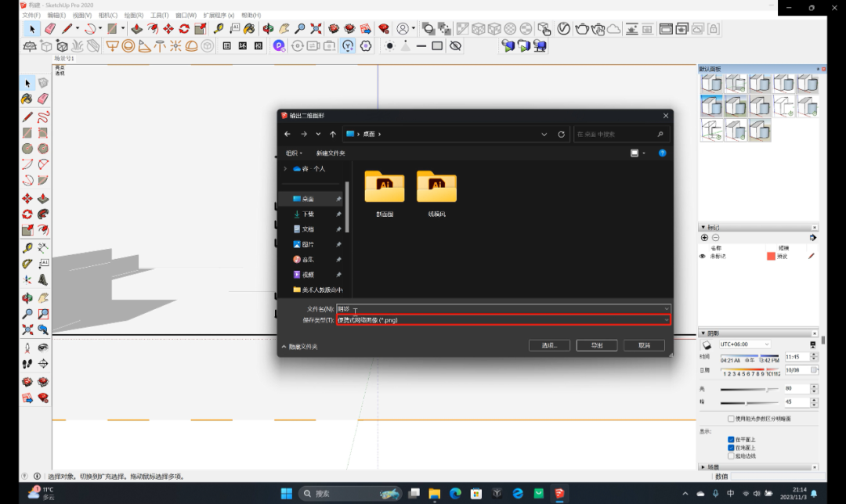
Task: Choose the Walk footprints tool in left toolbar
Action: [x=27, y=364]
